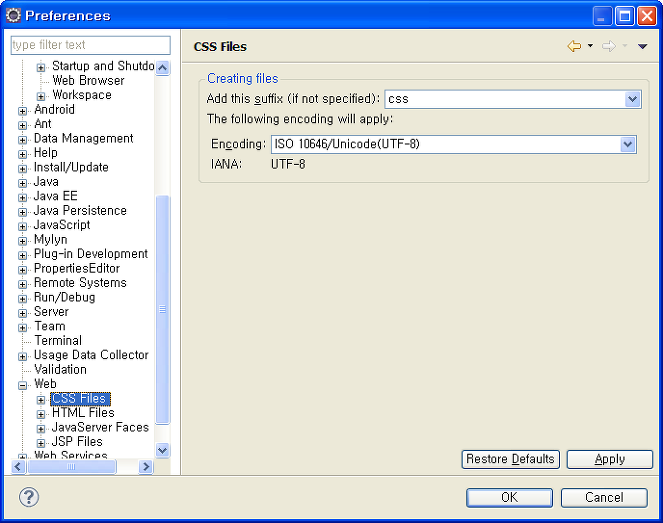Click the forward navigation arrow icon
Viewport: 663px width, 523px height.
[x=608, y=46]
